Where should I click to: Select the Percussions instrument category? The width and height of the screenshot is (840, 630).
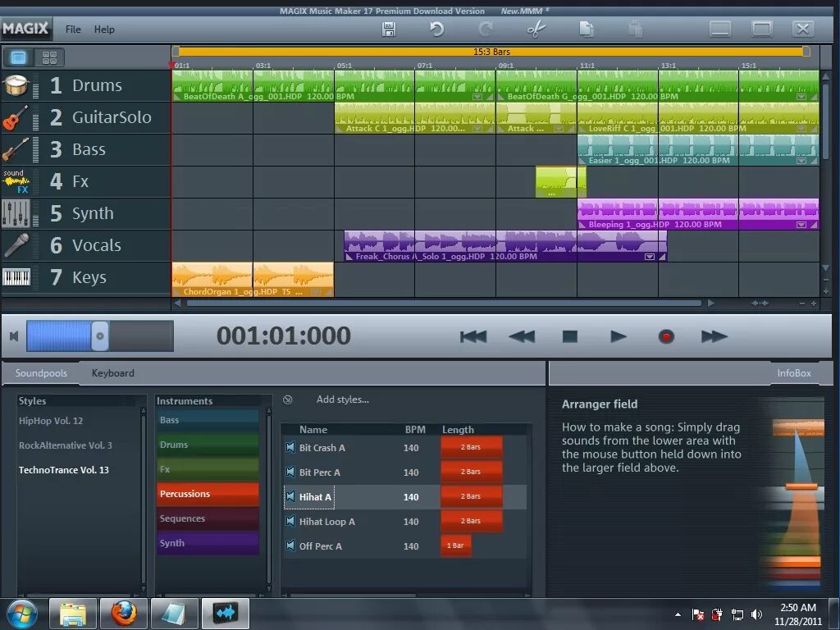click(208, 494)
